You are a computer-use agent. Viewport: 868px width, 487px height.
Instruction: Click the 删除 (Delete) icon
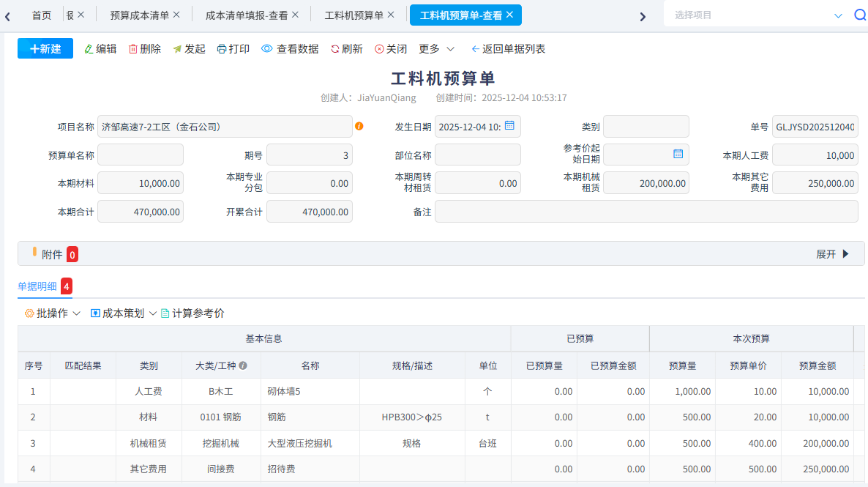145,49
